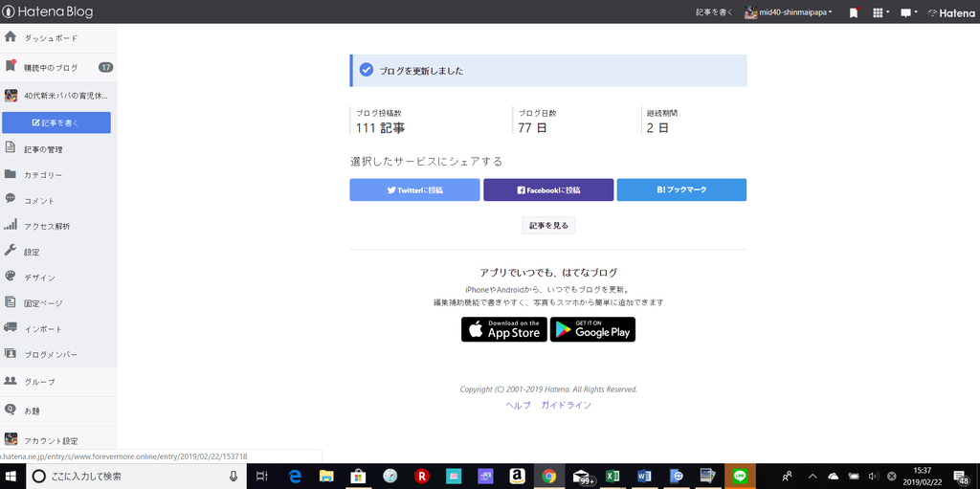Open 記事の管理 in the sidebar
The image size is (980, 489).
[x=58, y=149]
